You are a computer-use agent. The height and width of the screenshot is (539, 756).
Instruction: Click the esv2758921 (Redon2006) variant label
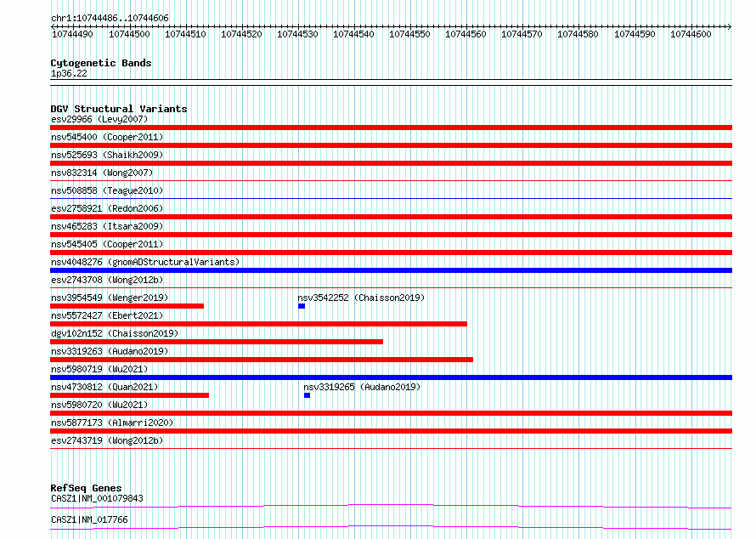click(107, 208)
